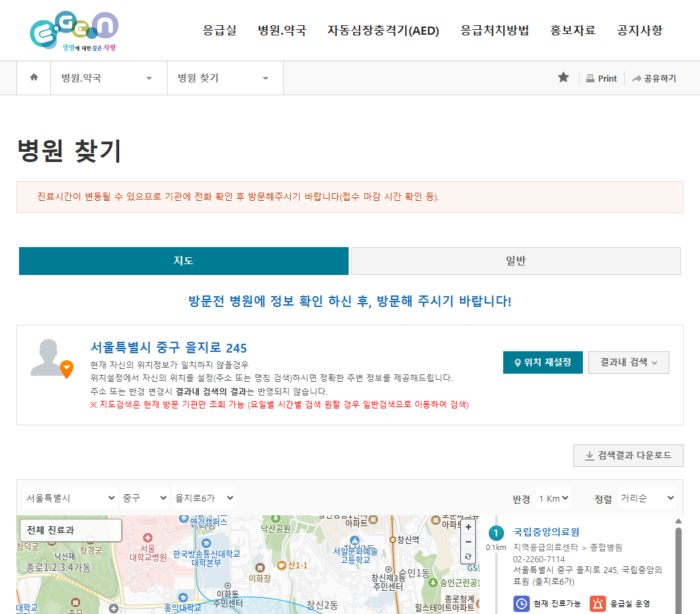The width and height of the screenshot is (700, 614).
Task: Click the results list scroll-up arrow
Action: (679, 521)
